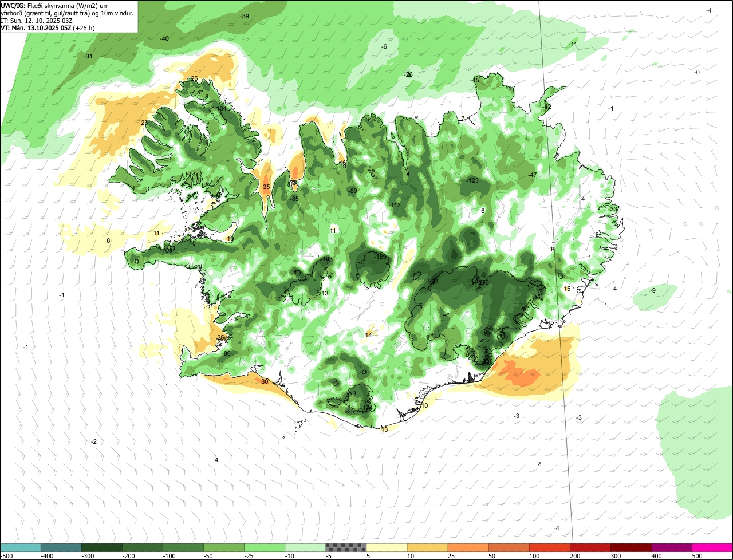This screenshot has width=733, height=560.
Task: Click the '30' value on the southwest coast
Action: click(x=265, y=381)
